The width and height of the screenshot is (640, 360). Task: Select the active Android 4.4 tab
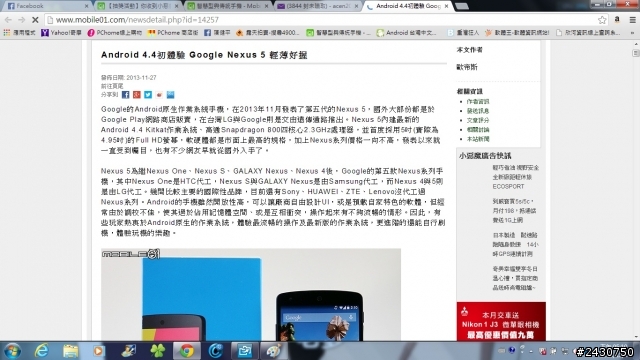pos(407,6)
